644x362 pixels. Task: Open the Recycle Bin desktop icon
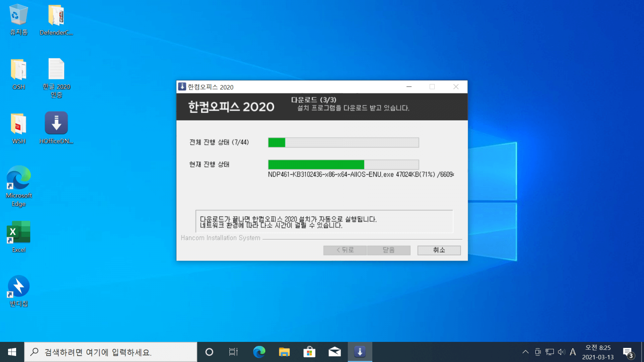(19, 19)
